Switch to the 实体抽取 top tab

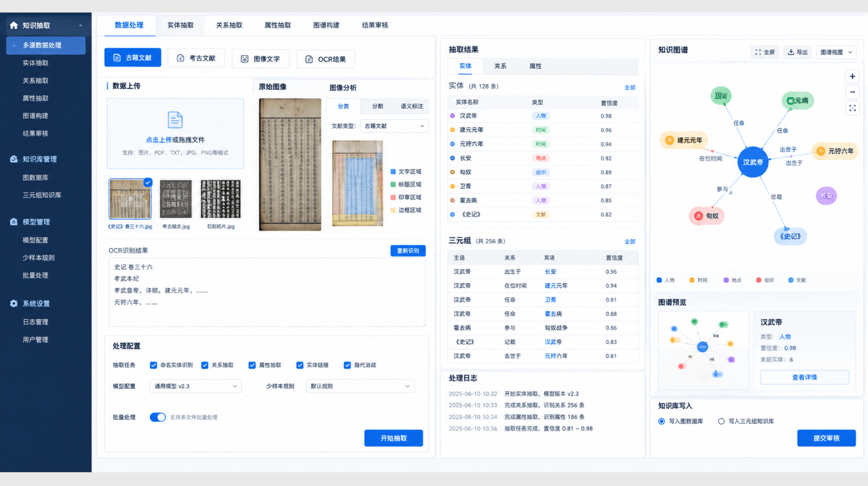pos(180,25)
